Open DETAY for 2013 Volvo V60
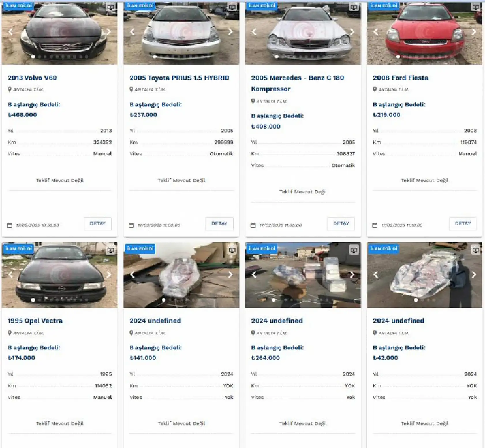This screenshot has width=485, height=448. tap(97, 224)
